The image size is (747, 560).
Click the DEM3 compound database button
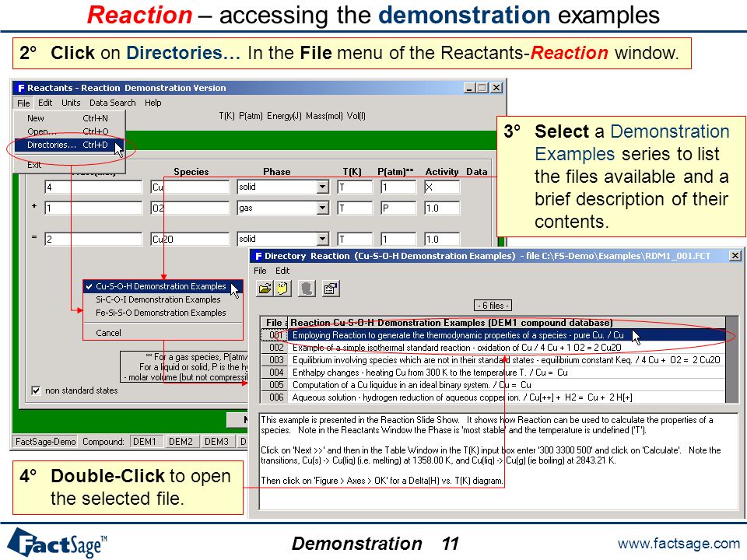217,442
